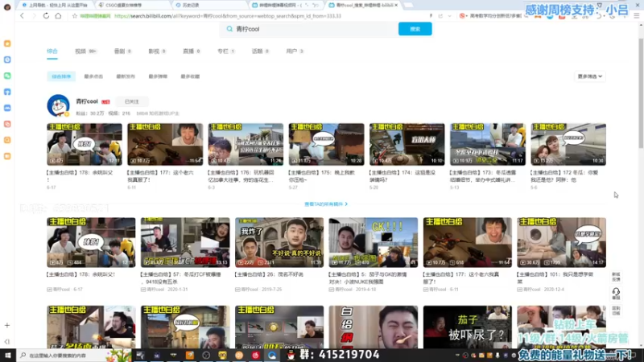
Task: Click the browser address bar URL
Action: pos(227,16)
